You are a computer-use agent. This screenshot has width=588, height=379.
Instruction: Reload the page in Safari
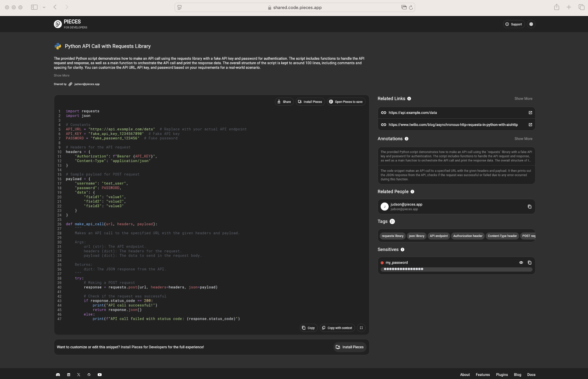click(x=411, y=7)
